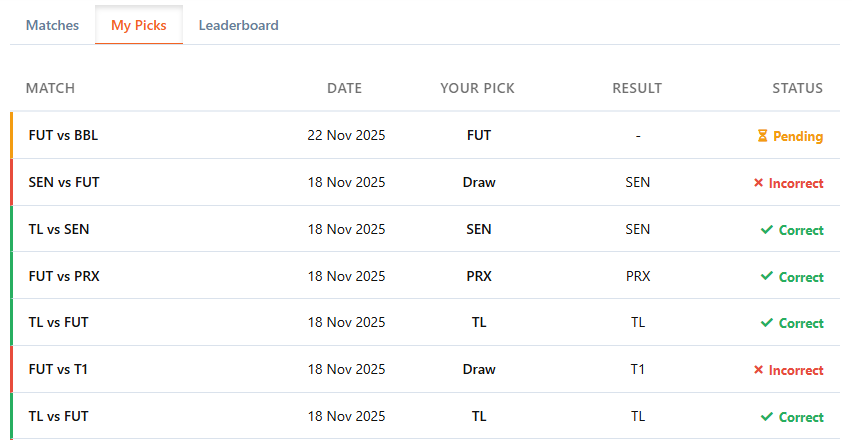Open the FUT vs BBL match row
Viewport: 852px width, 440px height.
coord(425,135)
